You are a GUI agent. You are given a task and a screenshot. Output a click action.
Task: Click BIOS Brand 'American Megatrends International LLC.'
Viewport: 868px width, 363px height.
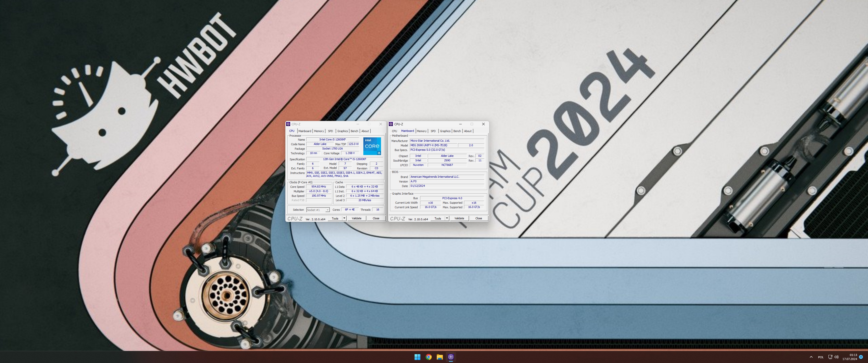click(x=447, y=177)
